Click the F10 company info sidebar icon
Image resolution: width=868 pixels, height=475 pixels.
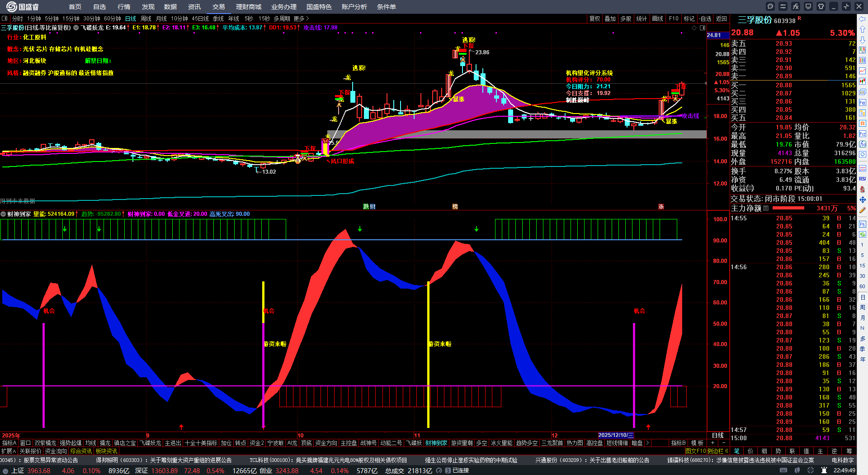[x=863, y=102]
